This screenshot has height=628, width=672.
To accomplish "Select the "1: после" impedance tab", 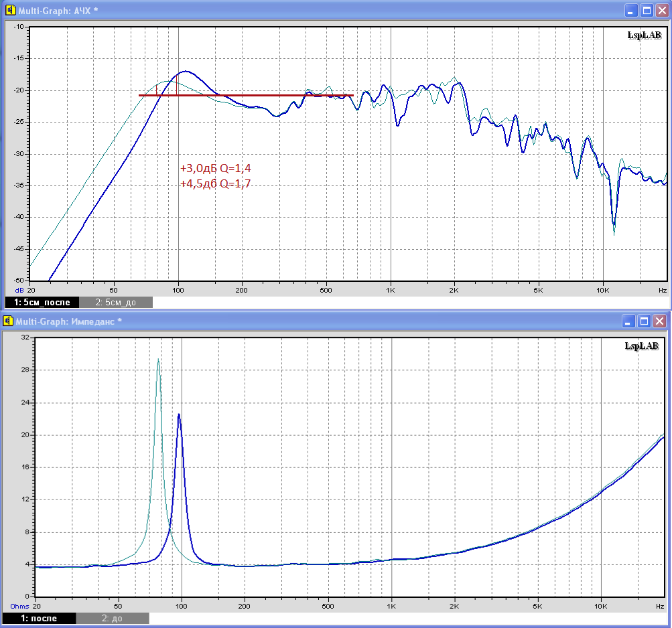I will (x=39, y=618).
